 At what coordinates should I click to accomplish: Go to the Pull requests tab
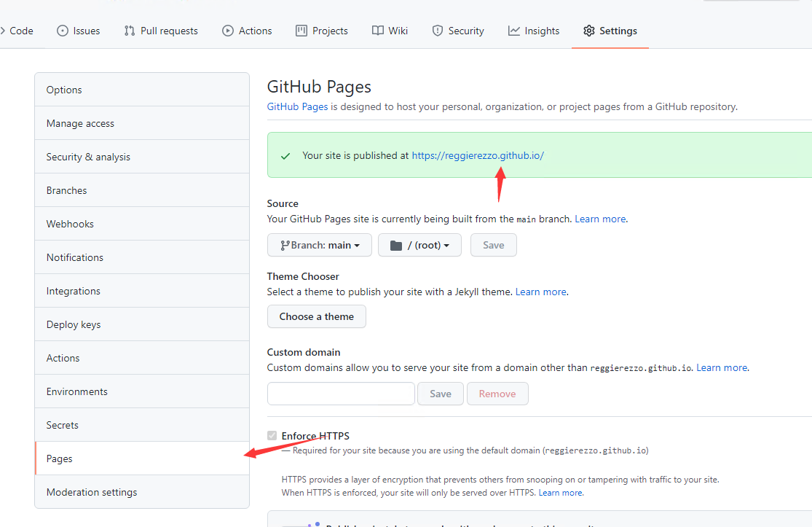[x=161, y=31]
